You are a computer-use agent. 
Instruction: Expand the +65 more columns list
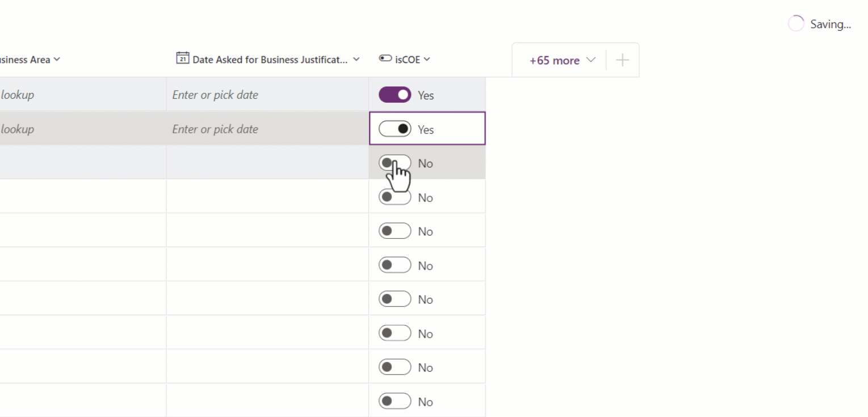(x=591, y=59)
